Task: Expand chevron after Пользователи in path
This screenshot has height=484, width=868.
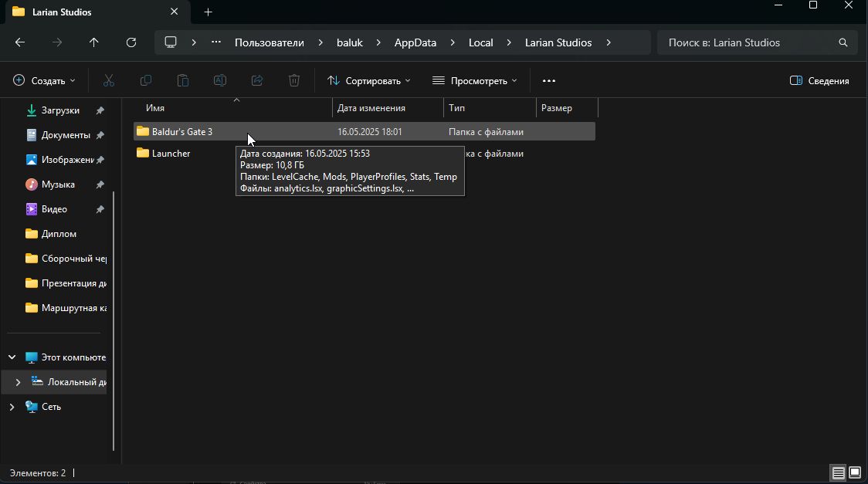Action: (x=320, y=42)
